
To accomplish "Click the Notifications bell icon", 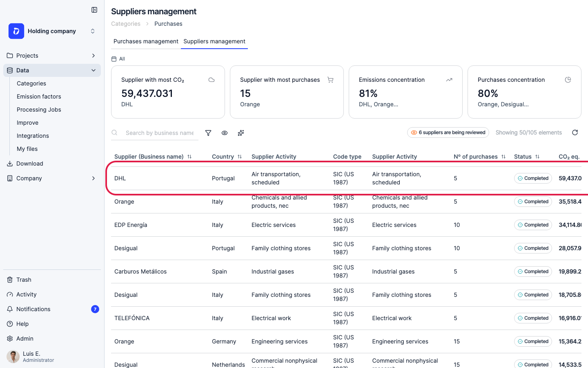I will coord(10,309).
